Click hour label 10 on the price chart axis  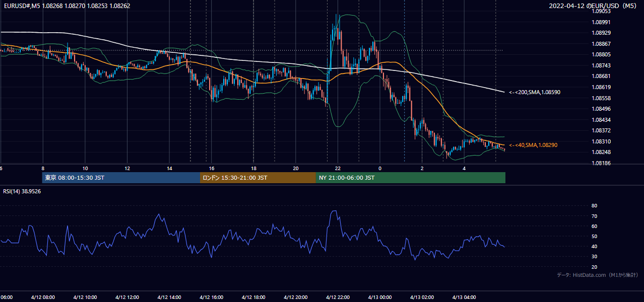click(x=85, y=168)
